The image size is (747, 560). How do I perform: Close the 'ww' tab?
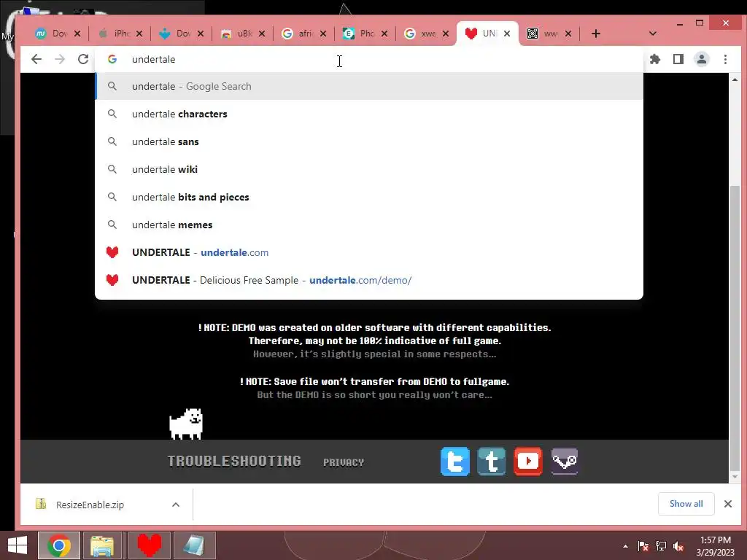[x=568, y=34]
